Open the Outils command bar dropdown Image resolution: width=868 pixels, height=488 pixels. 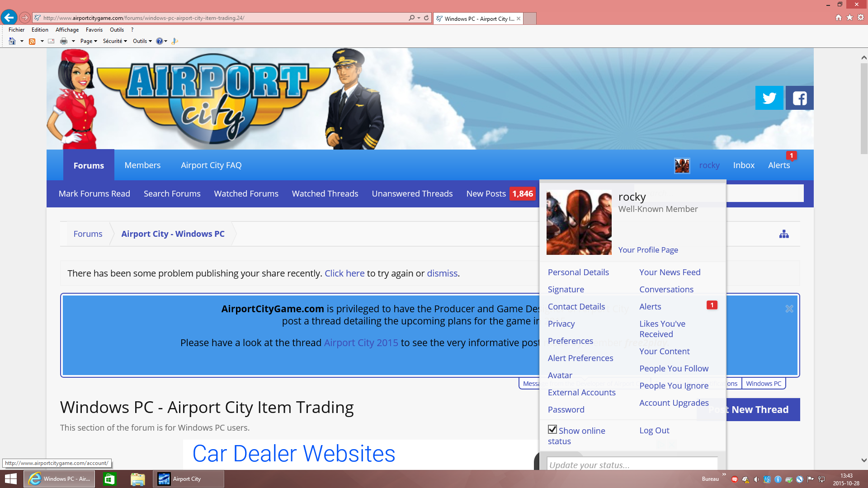(142, 41)
